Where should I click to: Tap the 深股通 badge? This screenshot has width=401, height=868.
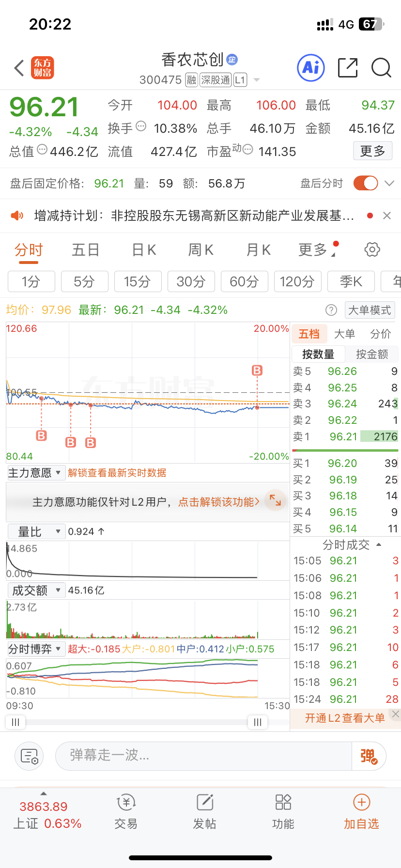click(216, 80)
